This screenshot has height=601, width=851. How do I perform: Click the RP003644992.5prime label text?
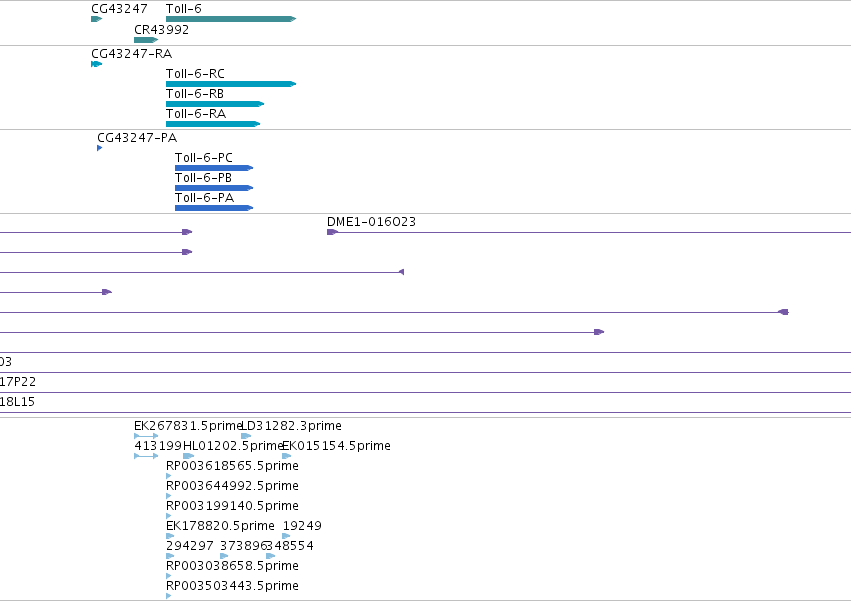(232, 486)
